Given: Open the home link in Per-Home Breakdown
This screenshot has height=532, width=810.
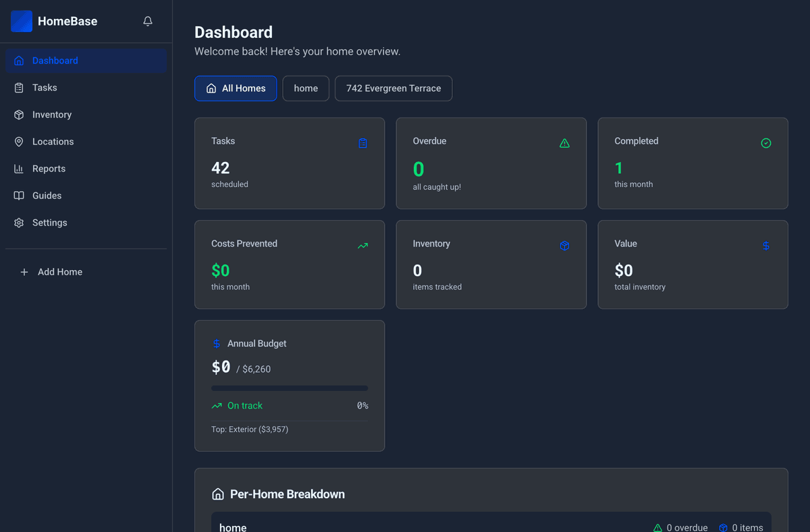Looking at the screenshot, I should tap(232, 527).
